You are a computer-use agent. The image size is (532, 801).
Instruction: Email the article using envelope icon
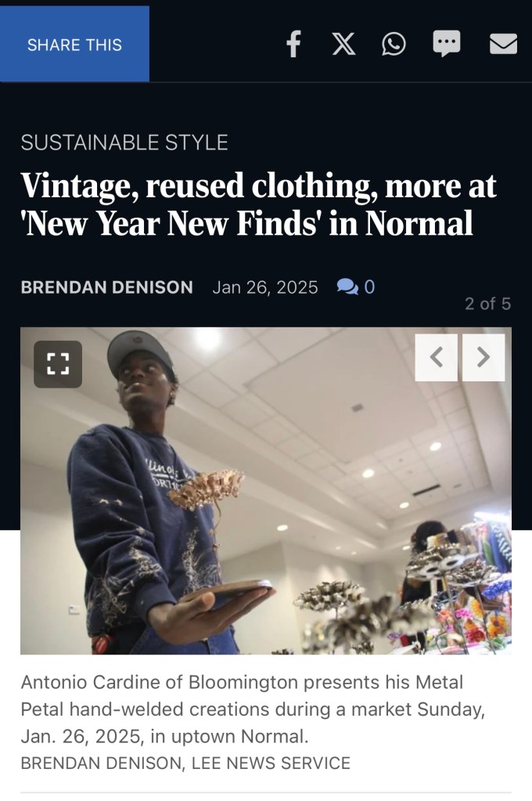pyautogui.click(x=503, y=43)
